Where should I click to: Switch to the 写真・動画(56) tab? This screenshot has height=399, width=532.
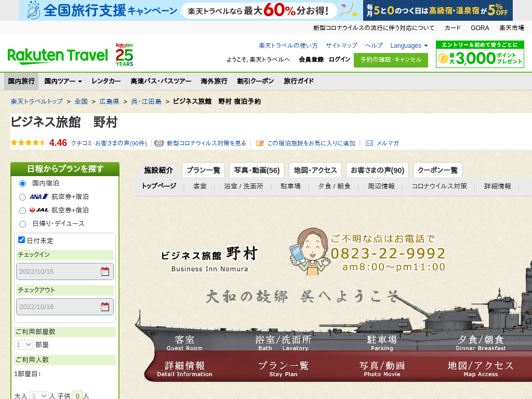coord(257,170)
